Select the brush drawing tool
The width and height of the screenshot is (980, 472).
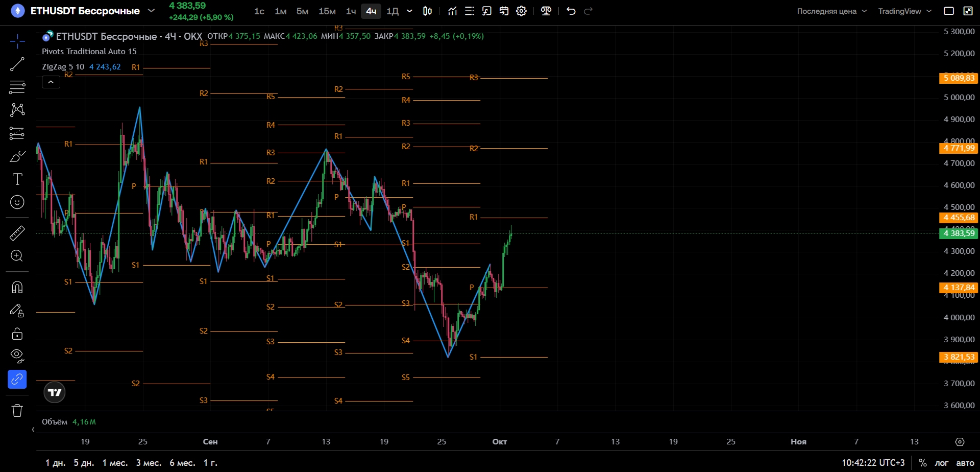pos(17,156)
